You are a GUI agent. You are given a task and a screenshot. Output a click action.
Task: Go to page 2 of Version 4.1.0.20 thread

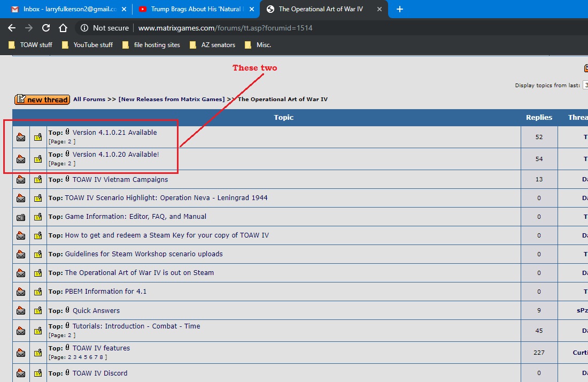tap(69, 164)
